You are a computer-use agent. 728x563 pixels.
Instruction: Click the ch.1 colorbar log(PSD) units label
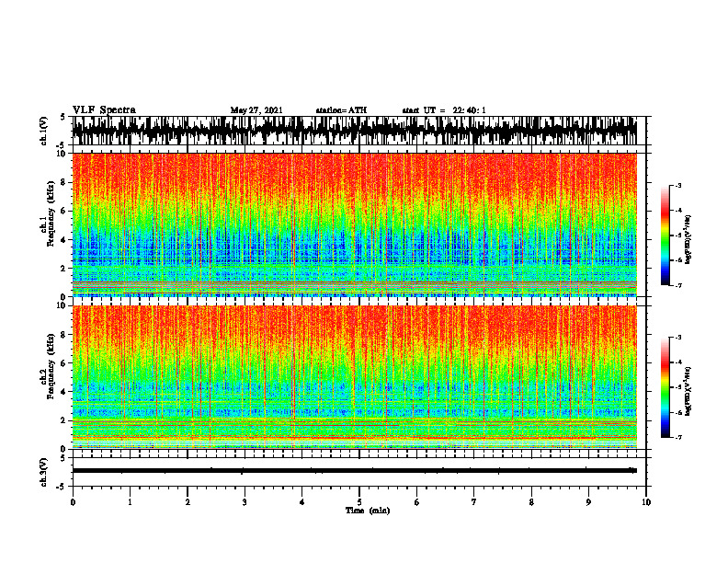(688, 239)
